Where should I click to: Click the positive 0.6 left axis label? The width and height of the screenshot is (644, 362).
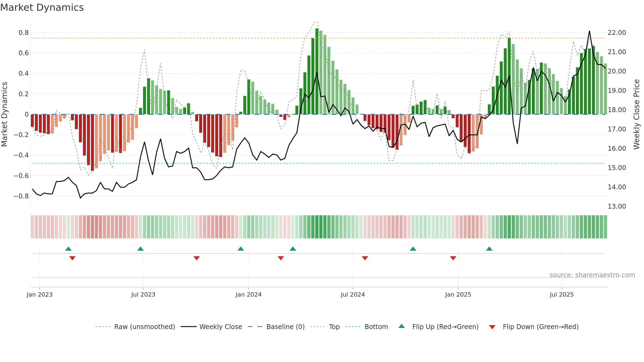pyautogui.click(x=24, y=53)
